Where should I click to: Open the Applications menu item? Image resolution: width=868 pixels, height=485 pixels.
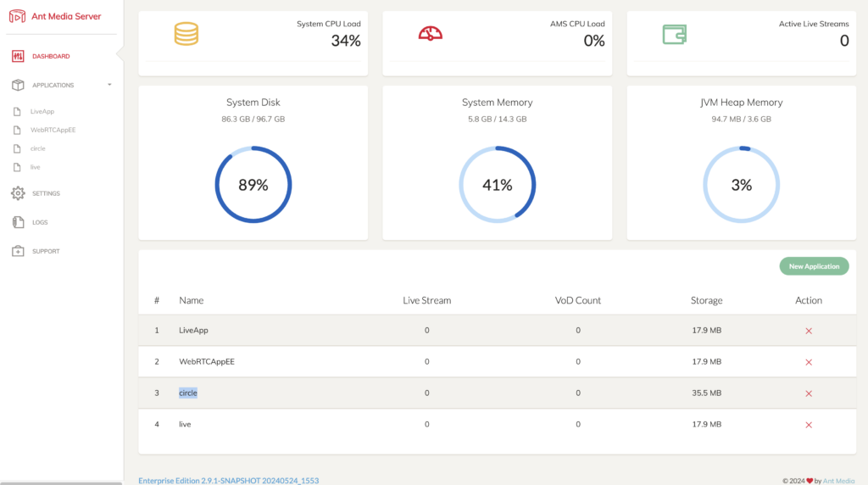tap(53, 85)
